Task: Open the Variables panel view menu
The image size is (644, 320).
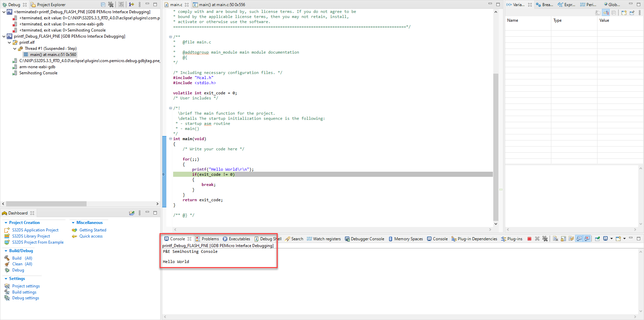Action: (640, 13)
